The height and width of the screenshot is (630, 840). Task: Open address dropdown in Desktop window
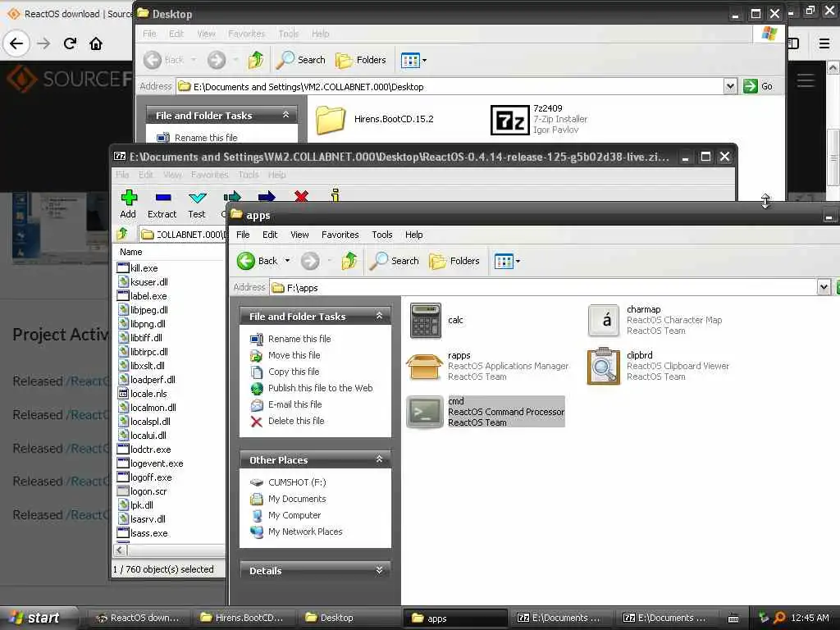click(730, 86)
